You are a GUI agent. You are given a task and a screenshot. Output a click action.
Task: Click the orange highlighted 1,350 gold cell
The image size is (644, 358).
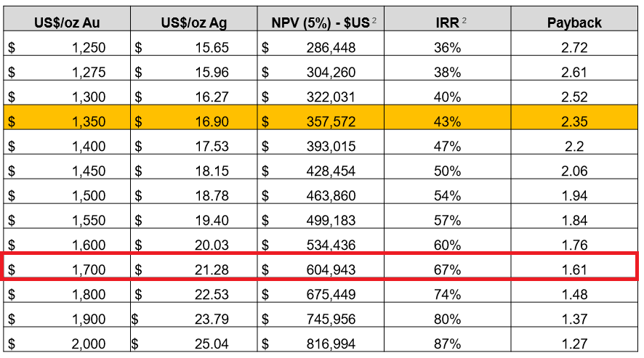click(x=67, y=122)
